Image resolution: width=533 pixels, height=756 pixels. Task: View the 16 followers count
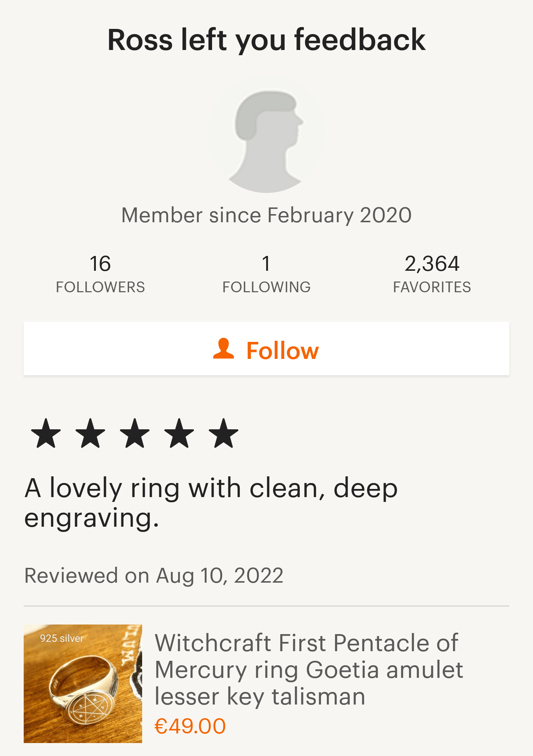(x=100, y=264)
